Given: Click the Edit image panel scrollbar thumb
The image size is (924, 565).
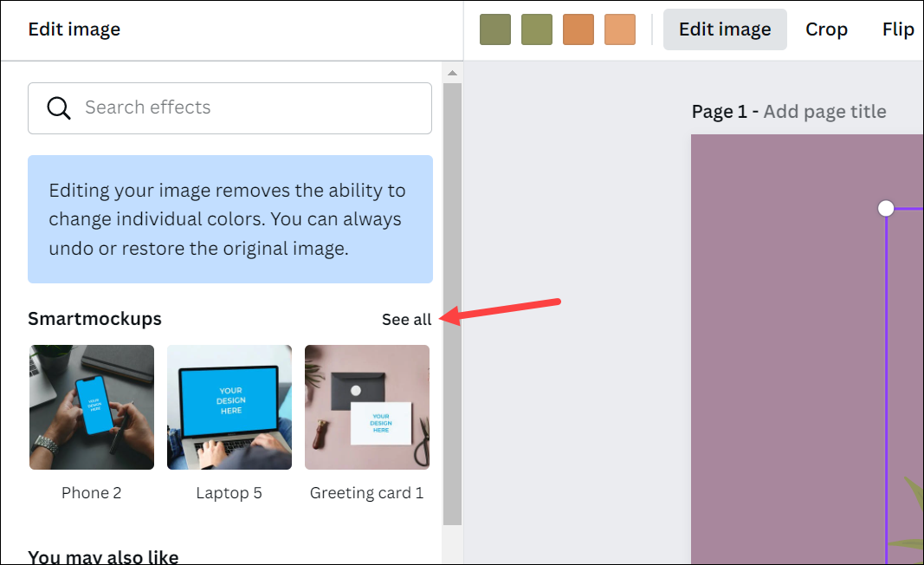Looking at the screenshot, I should click(453, 304).
